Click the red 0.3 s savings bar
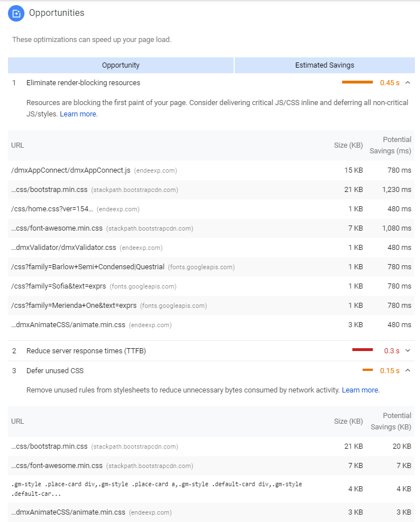The height and width of the screenshot is (522, 420). tap(362, 350)
